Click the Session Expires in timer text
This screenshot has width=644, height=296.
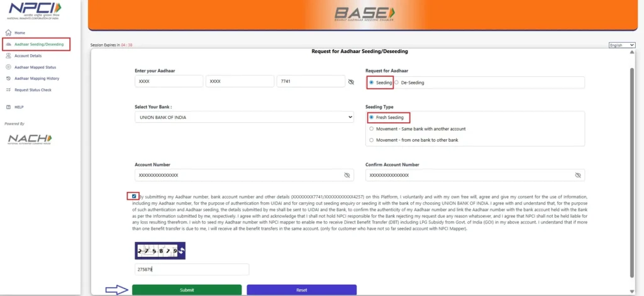[x=111, y=45]
